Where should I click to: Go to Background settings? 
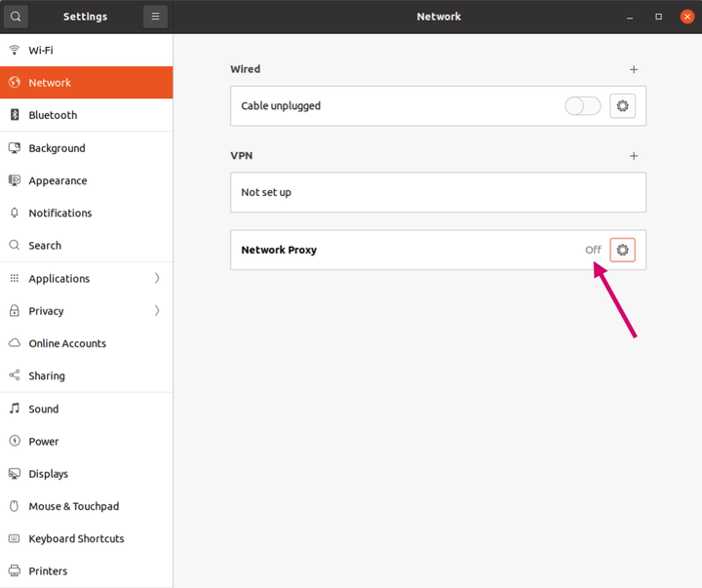click(x=57, y=148)
